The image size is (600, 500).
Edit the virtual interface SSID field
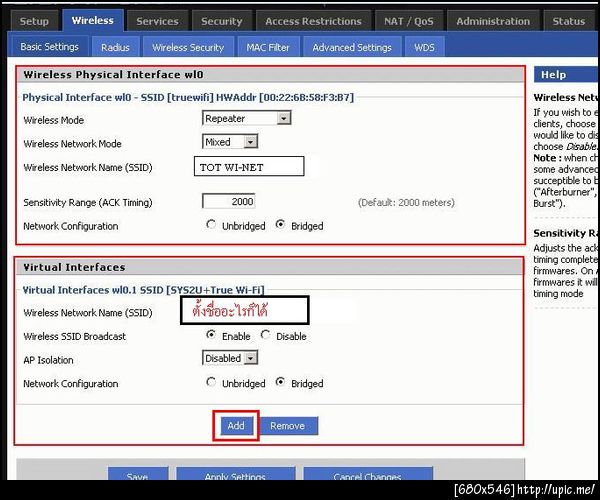[245, 310]
